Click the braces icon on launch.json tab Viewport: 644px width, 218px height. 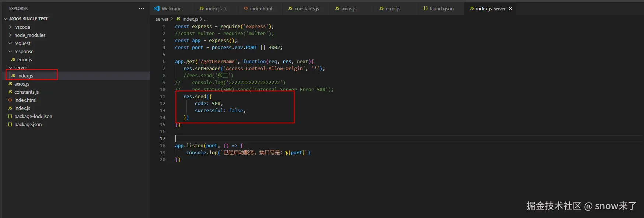426,8
